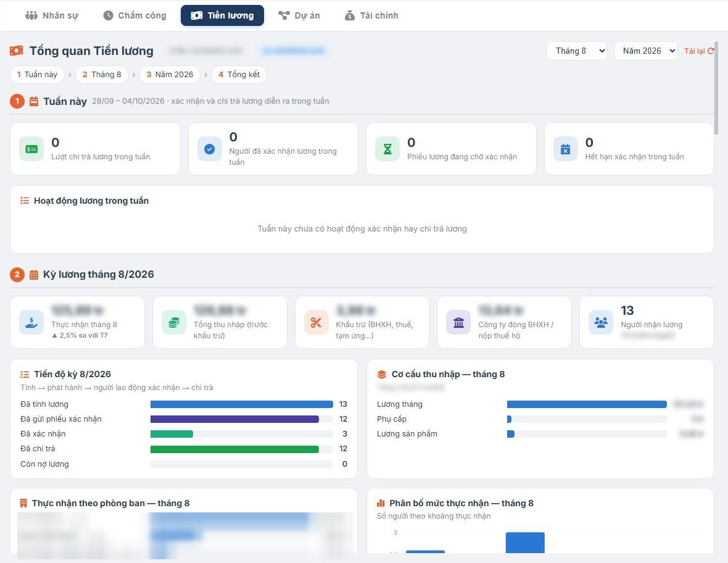The image size is (728, 563).
Task: Click the Đã chi trả progress bar
Action: click(x=241, y=449)
